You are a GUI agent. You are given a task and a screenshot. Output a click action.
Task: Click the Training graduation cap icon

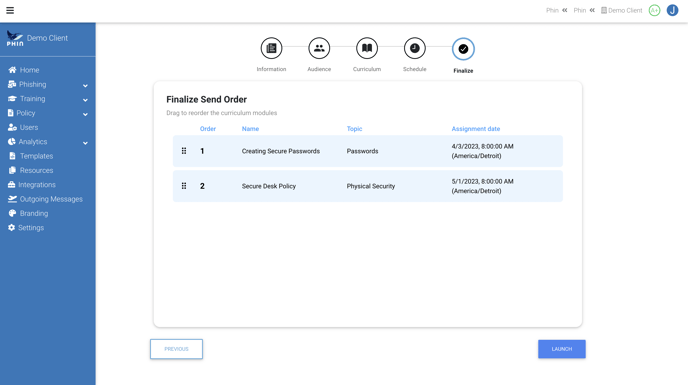click(12, 99)
